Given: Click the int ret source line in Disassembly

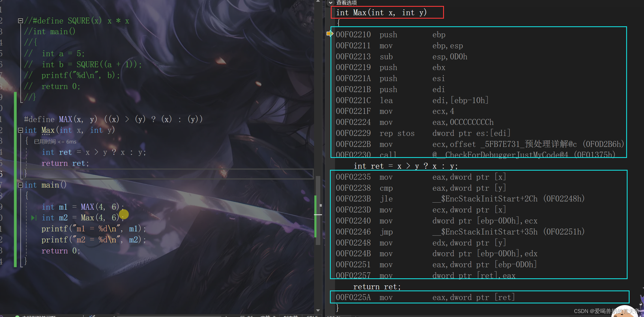Looking at the screenshot, I should (405, 166).
